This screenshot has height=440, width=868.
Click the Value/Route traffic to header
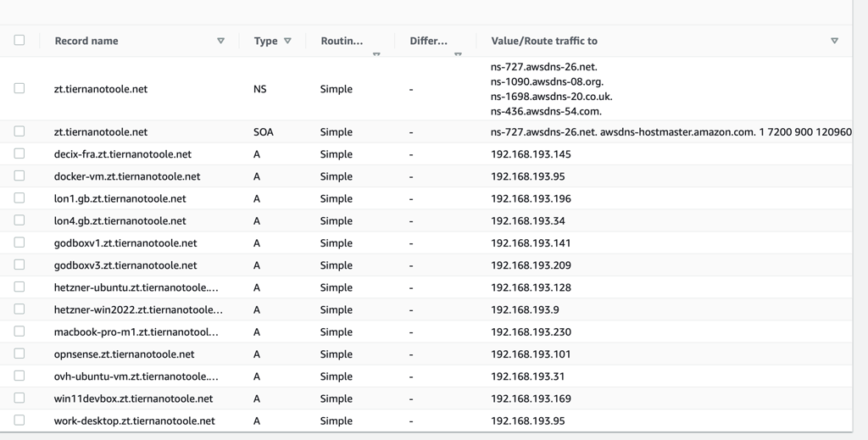(x=544, y=41)
